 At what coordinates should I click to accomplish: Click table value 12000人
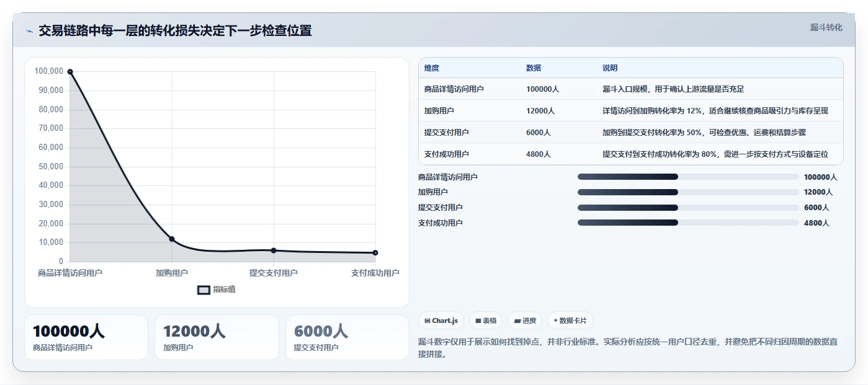point(540,111)
